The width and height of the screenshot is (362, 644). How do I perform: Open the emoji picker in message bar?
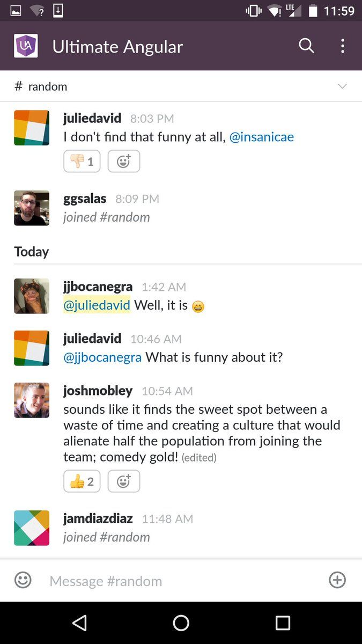point(23,580)
